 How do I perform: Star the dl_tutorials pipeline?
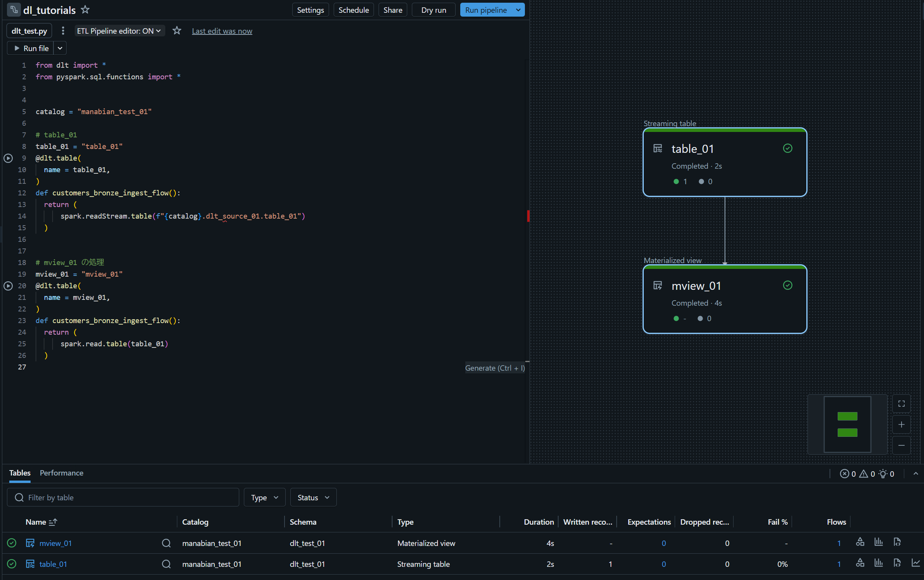tap(85, 10)
